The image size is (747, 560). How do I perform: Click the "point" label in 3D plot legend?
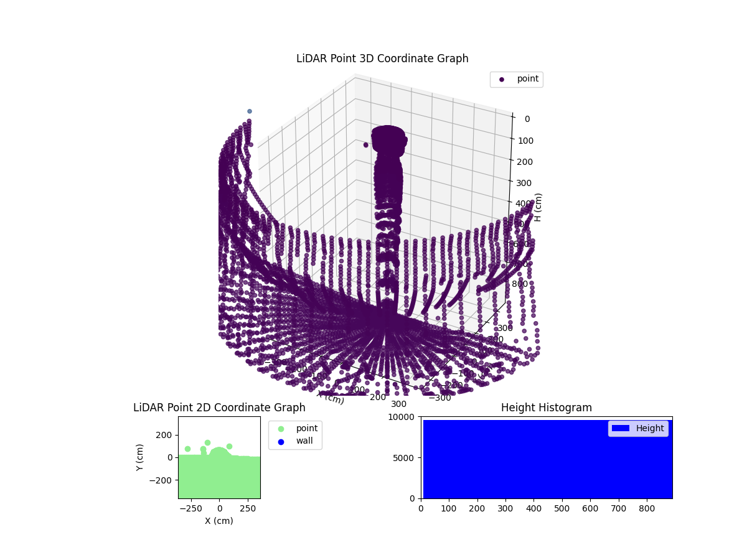[x=528, y=79]
